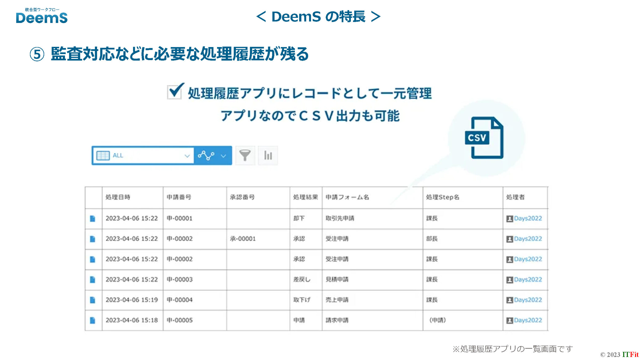Open the bar chart aggregation icon
Image resolution: width=644 pixels, height=362 pixels.
268,155
